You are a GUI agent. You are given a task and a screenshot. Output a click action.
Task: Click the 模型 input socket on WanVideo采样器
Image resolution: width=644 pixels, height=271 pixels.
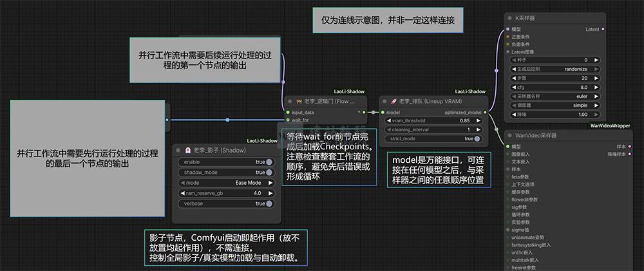point(507,147)
